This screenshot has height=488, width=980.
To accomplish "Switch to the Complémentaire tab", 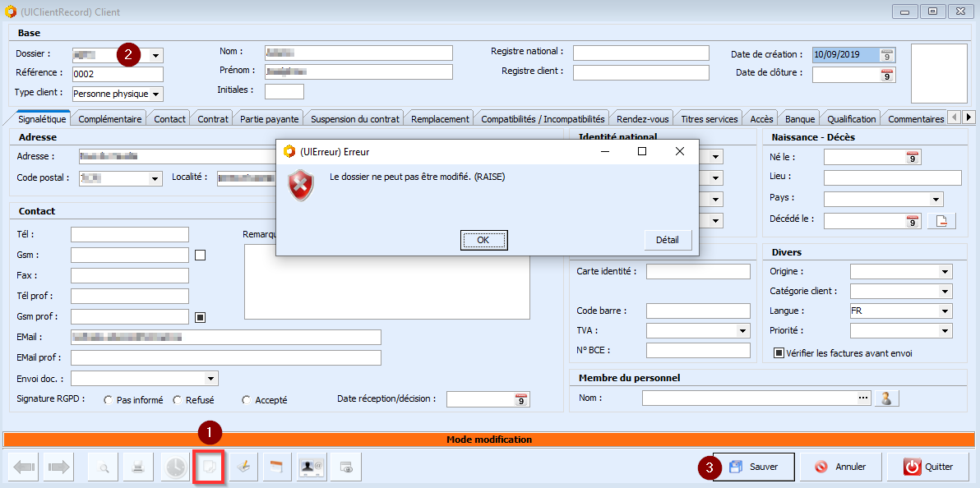I will (x=110, y=119).
